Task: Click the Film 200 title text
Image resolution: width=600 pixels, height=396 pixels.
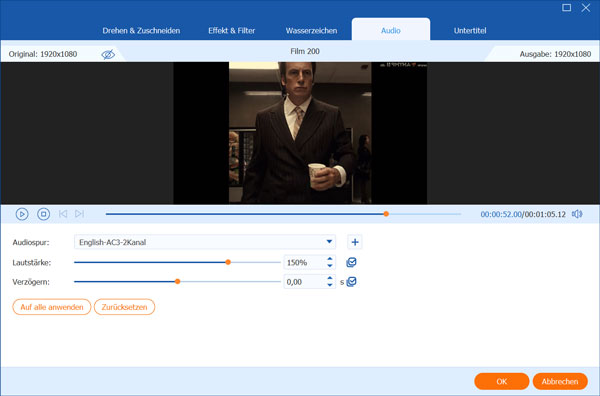Action: point(305,51)
